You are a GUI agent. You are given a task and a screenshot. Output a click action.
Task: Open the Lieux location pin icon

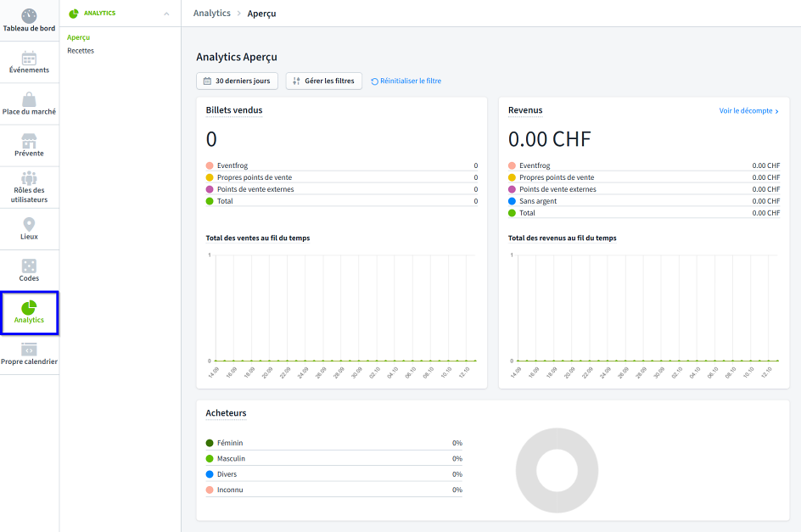(29, 224)
